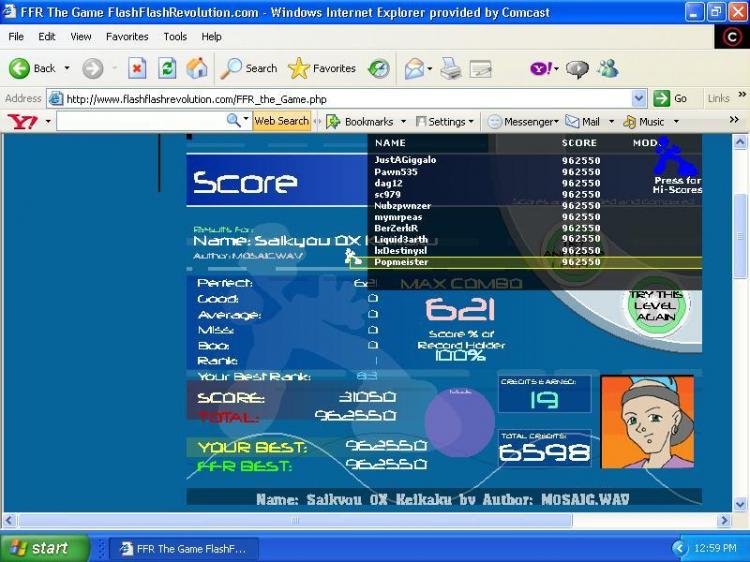Click the Yahoo toolbar Y! logo
The height and width of the screenshot is (562, 750).
[x=22, y=121]
